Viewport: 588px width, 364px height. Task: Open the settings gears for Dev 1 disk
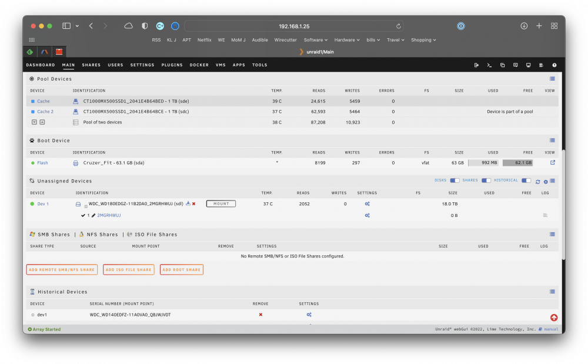point(367,204)
